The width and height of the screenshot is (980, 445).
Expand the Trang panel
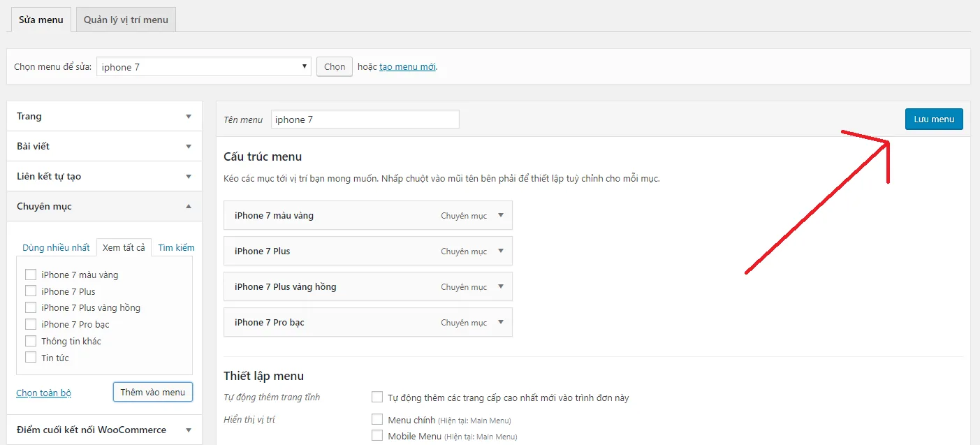tap(104, 116)
